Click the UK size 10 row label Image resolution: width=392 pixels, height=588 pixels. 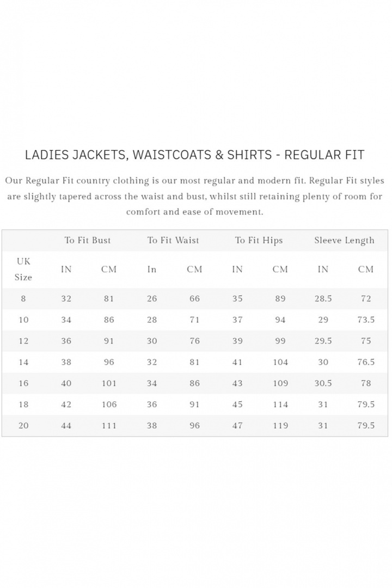coord(23,320)
